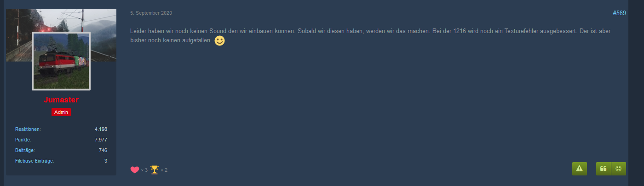Click the trophy reaction icon
Screen dimensions: 644x186
tap(155, 170)
